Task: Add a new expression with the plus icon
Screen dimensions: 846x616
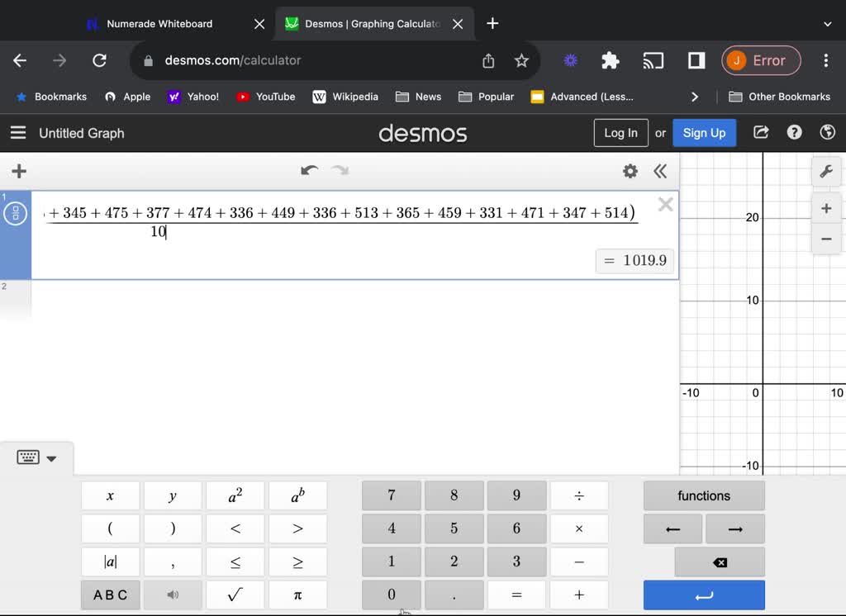Action: click(x=18, y=171)
